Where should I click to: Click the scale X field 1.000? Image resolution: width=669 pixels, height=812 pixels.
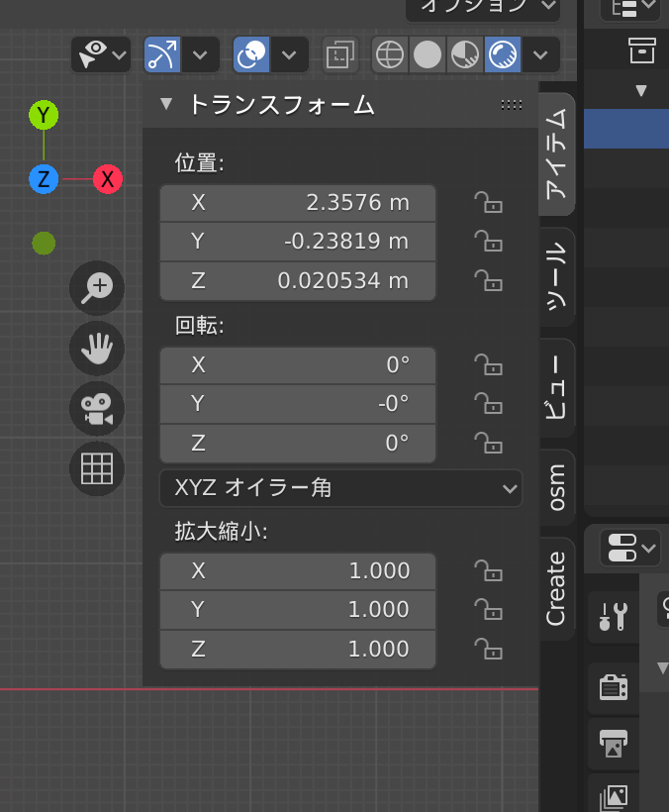coord(298,571)
